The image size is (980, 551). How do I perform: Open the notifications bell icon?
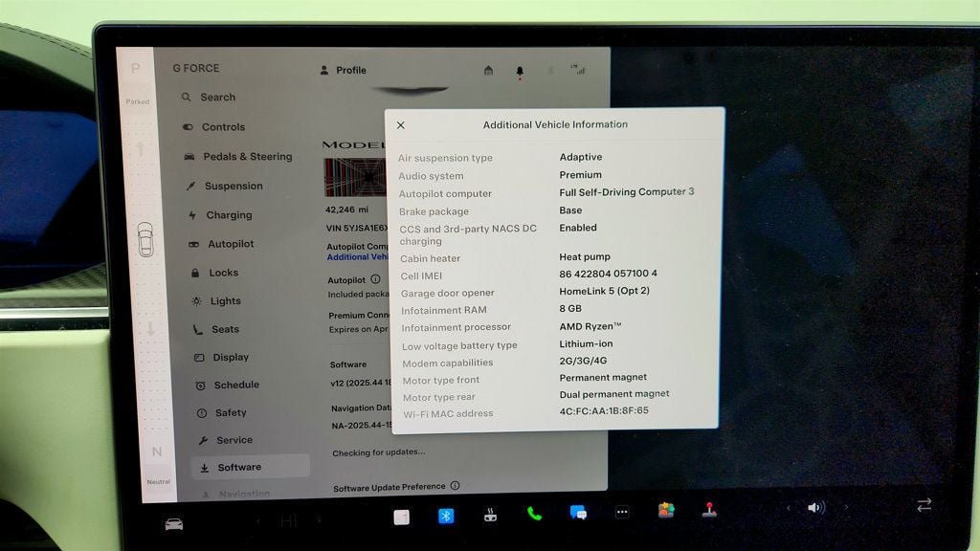pos(520,71)
